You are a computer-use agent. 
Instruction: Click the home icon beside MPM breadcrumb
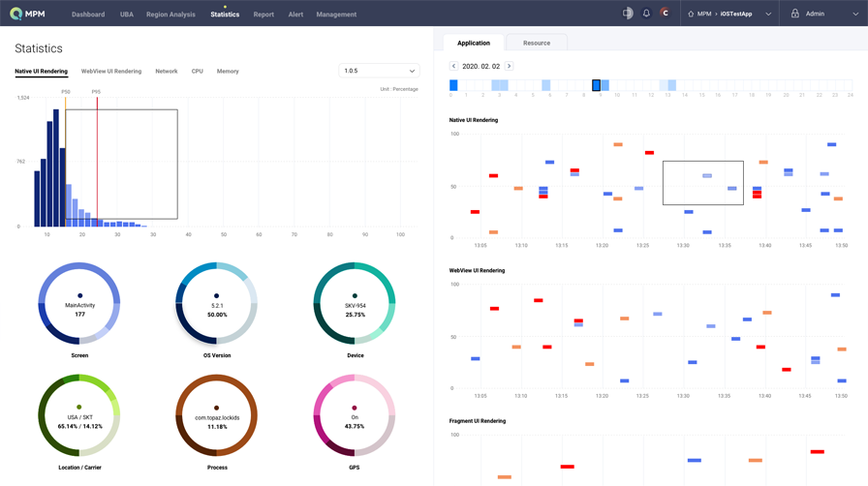(x=691, y=14)
